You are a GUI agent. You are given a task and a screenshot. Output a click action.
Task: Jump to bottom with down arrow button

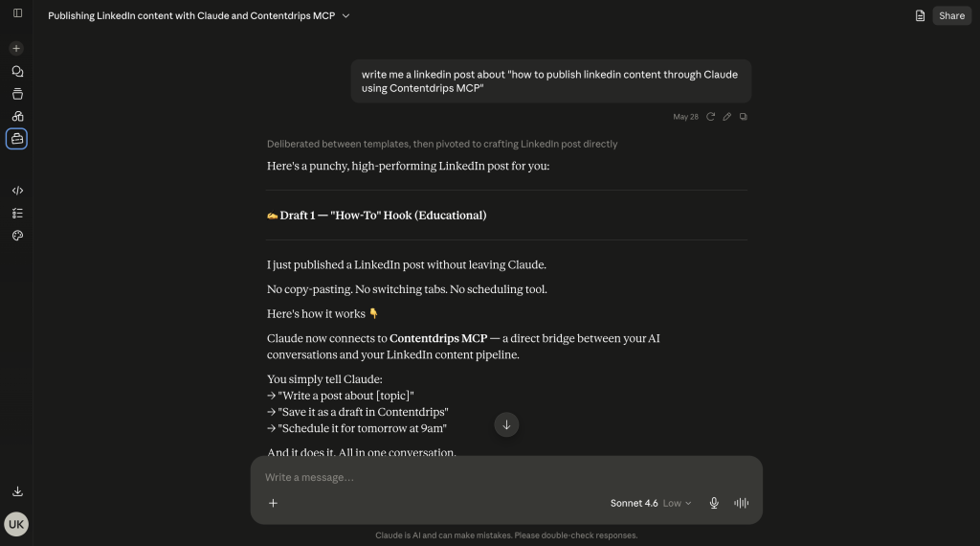coord(506,424)
